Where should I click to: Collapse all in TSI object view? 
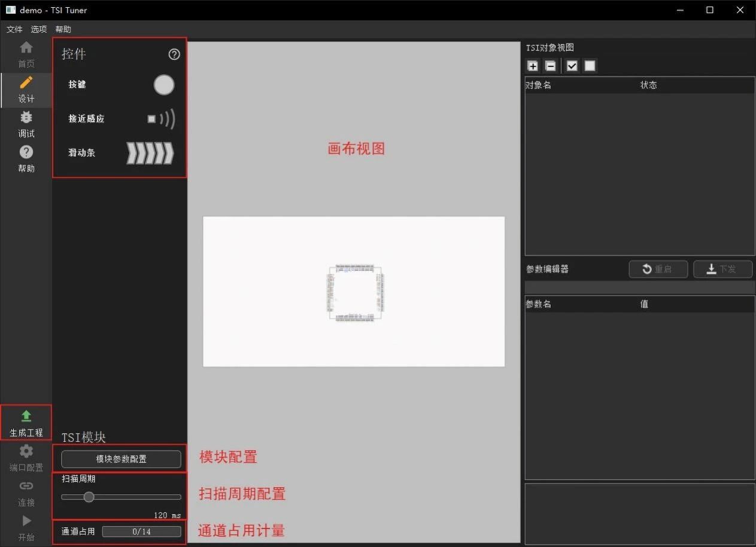tap(551, 66)
